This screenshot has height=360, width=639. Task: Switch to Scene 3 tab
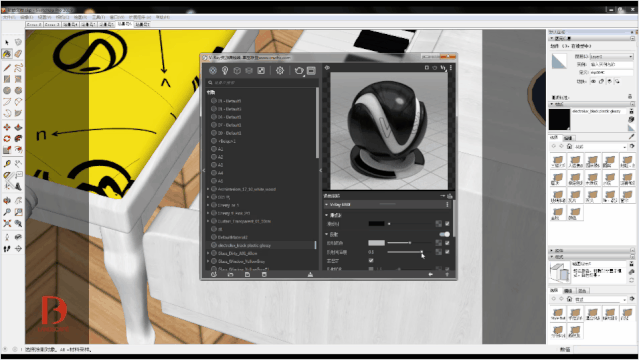pos(52,24)
